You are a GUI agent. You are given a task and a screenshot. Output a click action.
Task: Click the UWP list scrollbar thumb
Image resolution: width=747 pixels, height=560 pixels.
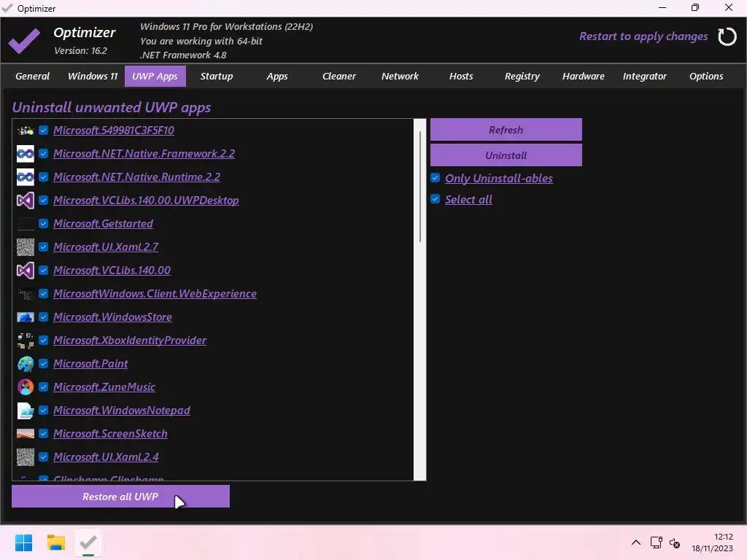420,186
